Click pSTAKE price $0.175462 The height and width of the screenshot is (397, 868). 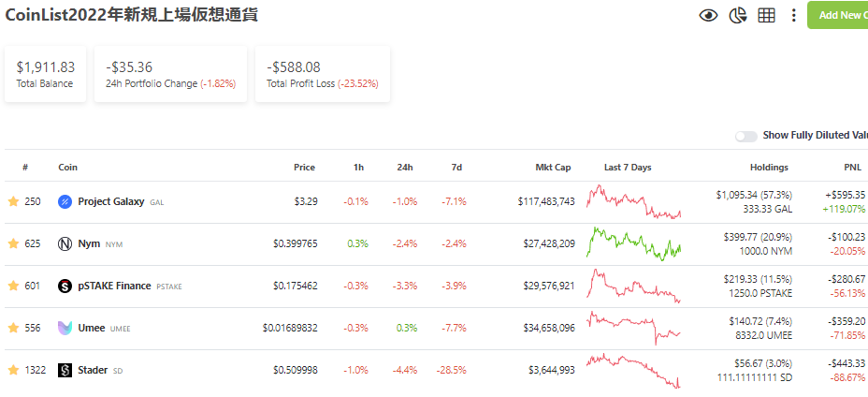(296, 287)
